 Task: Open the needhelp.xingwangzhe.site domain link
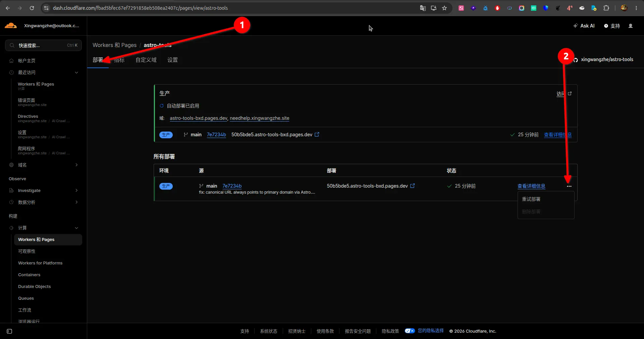click(x=260, y=118)
